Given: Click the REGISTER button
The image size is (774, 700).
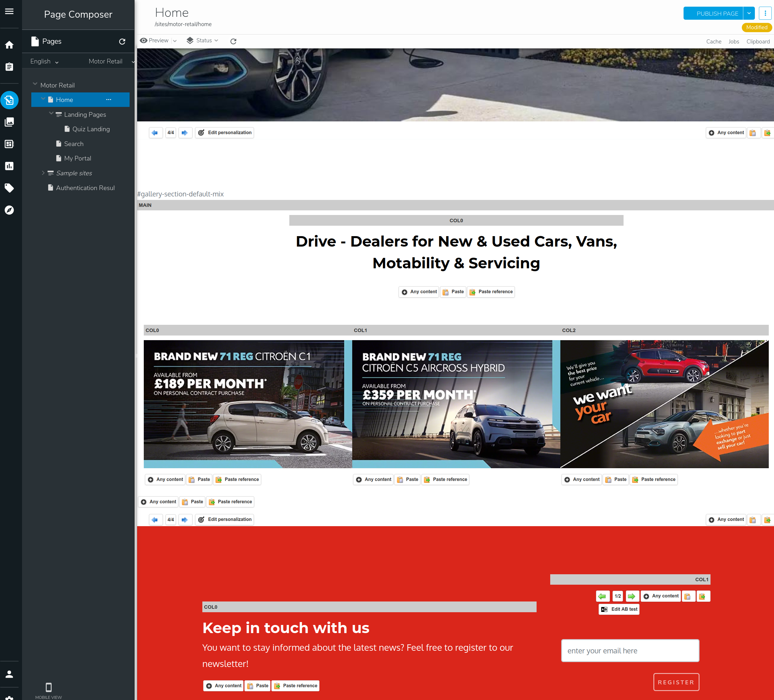Looking at the screenshot, I should (x=676, y=682).
